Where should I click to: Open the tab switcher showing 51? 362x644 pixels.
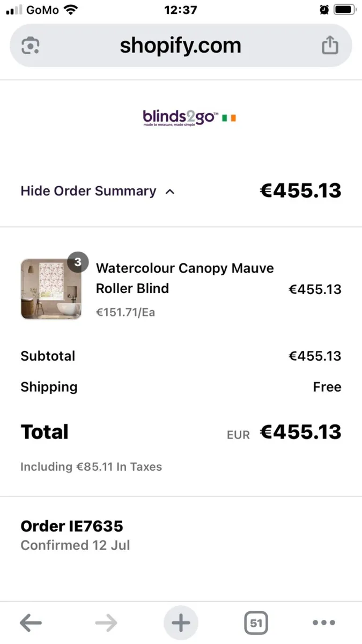click(256, 623)
